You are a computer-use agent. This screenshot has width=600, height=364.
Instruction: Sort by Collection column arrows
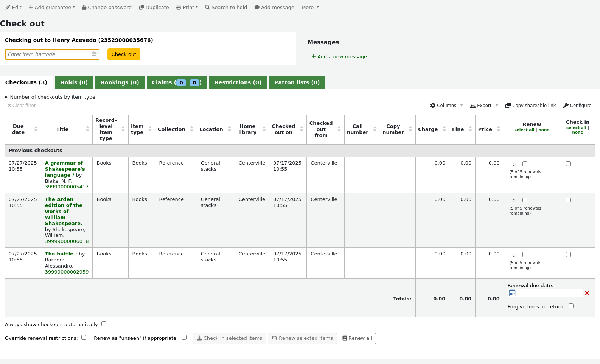pos(192,129)
